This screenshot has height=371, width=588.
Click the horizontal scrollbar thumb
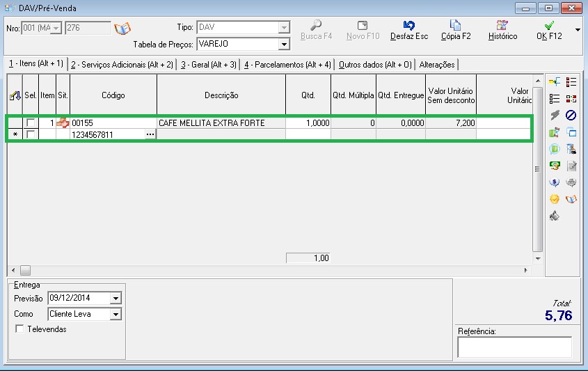(x=25, y=270)
